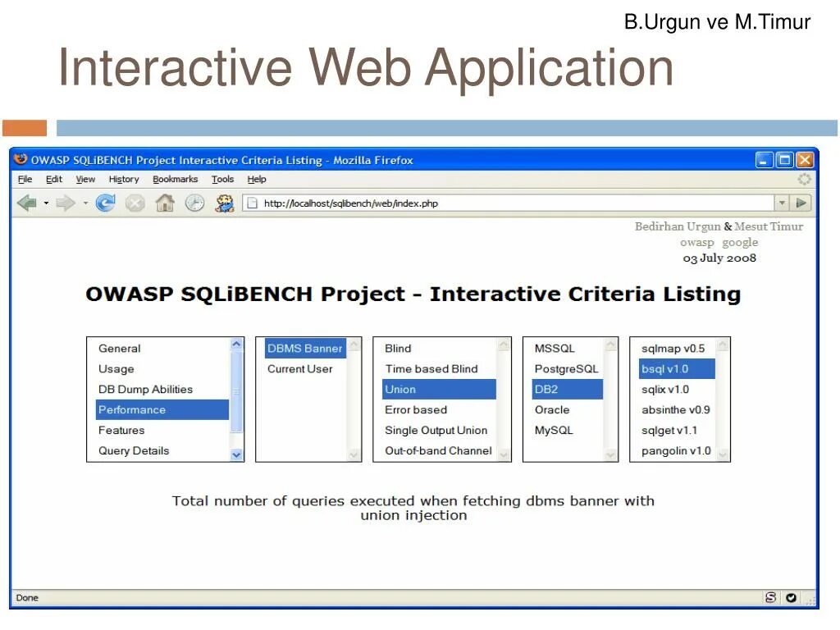Follow the Mesut Timur link
The image size is (840, 630).
tap(769, 226)
